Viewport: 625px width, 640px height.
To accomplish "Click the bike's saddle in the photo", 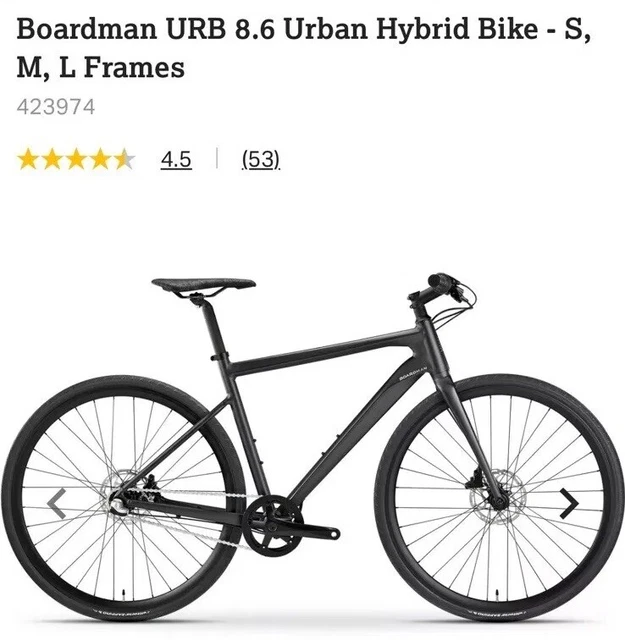I will [203, 286].
